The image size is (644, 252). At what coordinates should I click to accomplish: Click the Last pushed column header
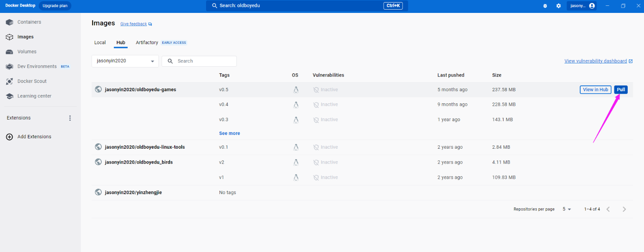coord(451,75)
